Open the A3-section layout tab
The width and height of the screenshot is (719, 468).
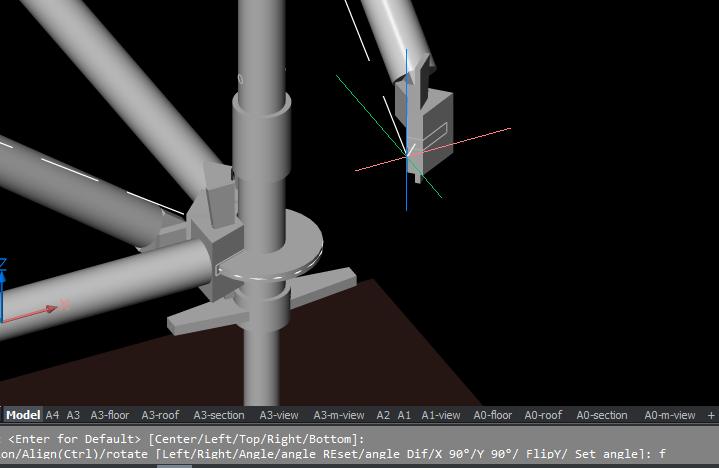pos(218,415)
